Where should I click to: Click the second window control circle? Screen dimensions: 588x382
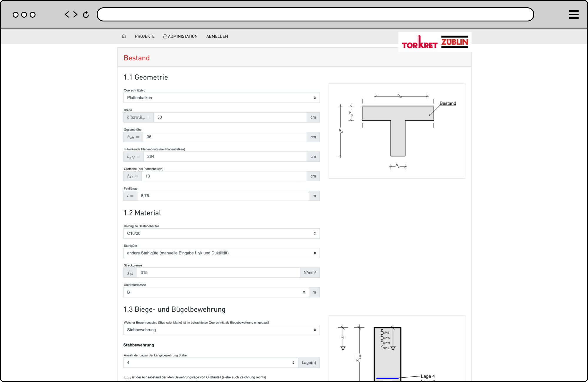(x=24, y=15)
